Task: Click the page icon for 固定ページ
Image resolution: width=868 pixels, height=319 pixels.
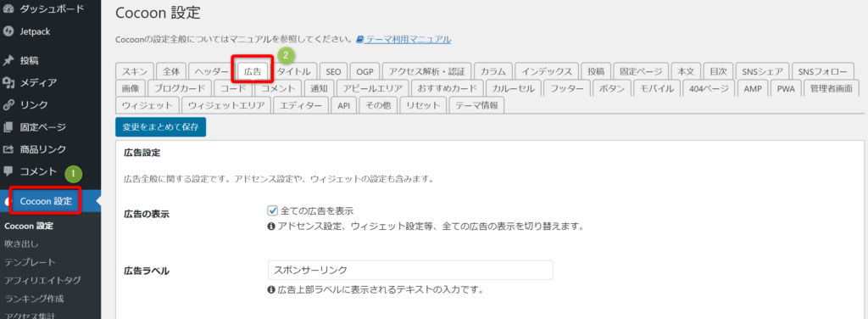Action: point(8,127)
